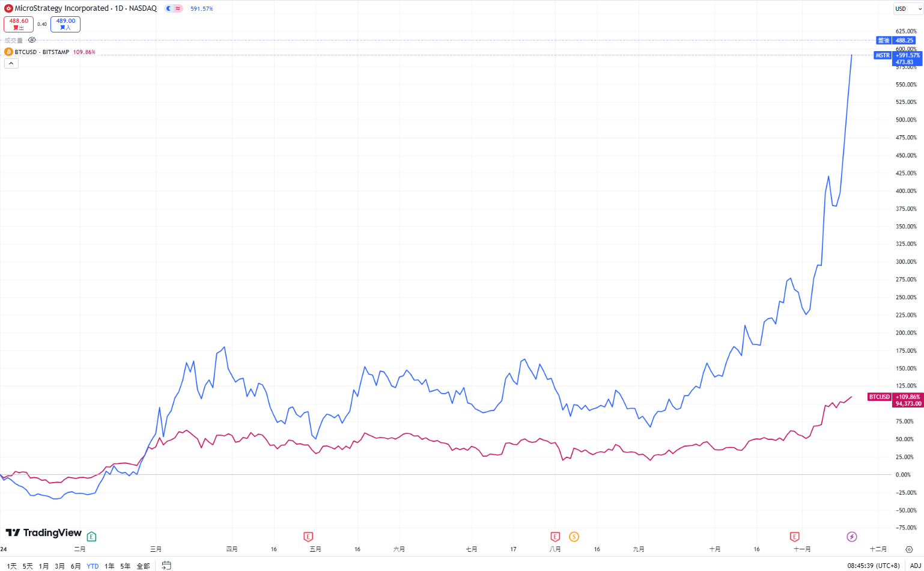Click the 七月 time axis label

tap(472, 549)
